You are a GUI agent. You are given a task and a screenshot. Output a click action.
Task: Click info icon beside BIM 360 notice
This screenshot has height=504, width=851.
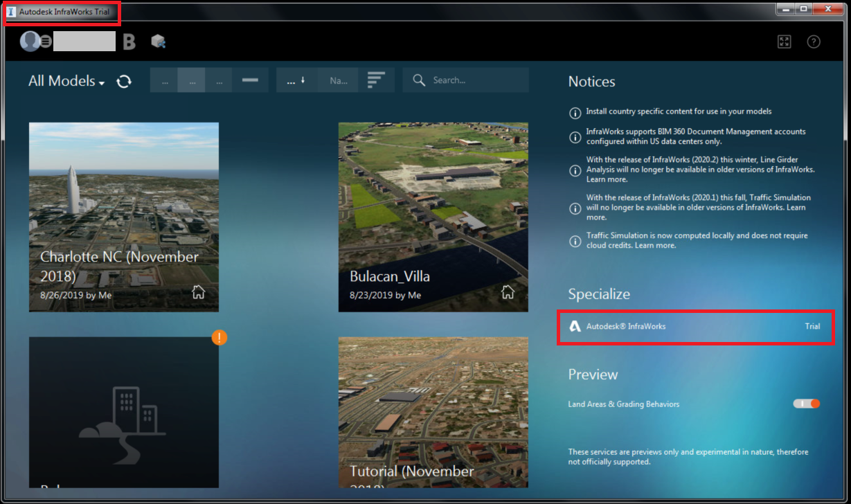coord(575,137)
